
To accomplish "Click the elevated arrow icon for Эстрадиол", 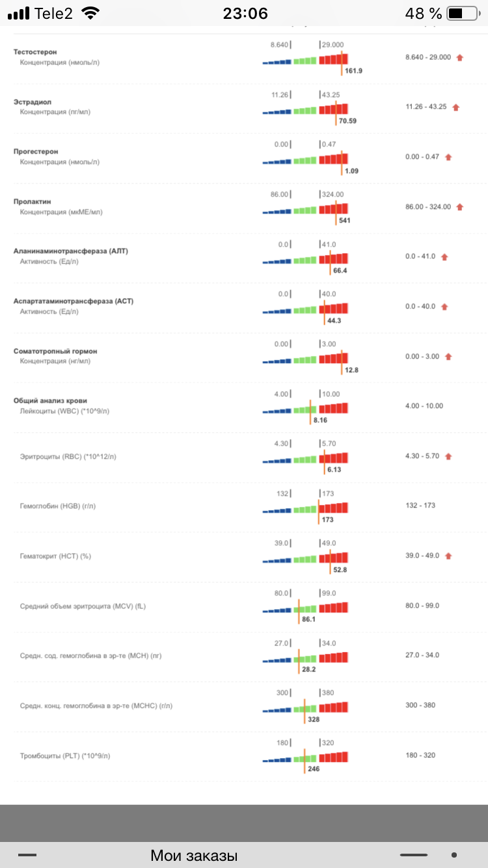I will click(x=456, y=107).
